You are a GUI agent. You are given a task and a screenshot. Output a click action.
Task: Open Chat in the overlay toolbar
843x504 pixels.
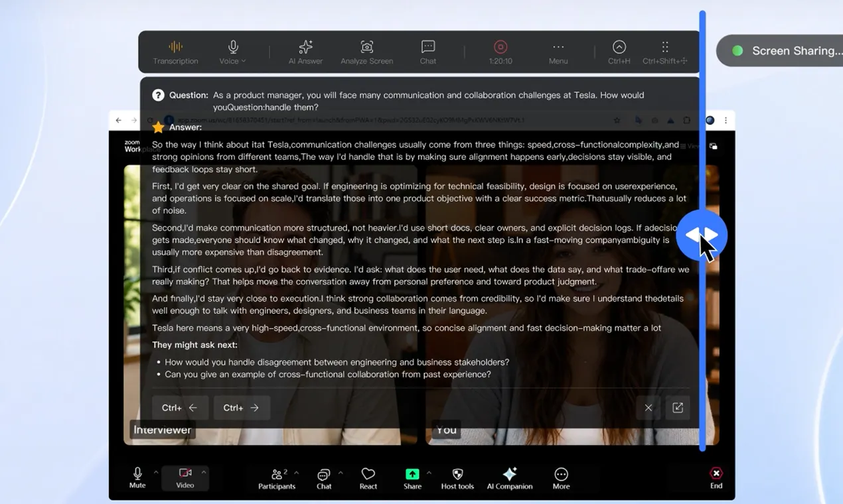click(x=428, y=52)
